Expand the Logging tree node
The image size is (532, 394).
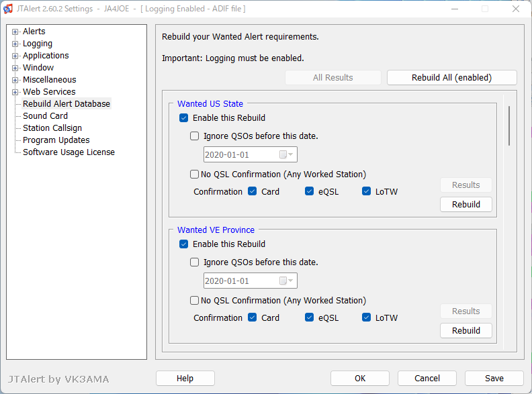coord(15,44)
